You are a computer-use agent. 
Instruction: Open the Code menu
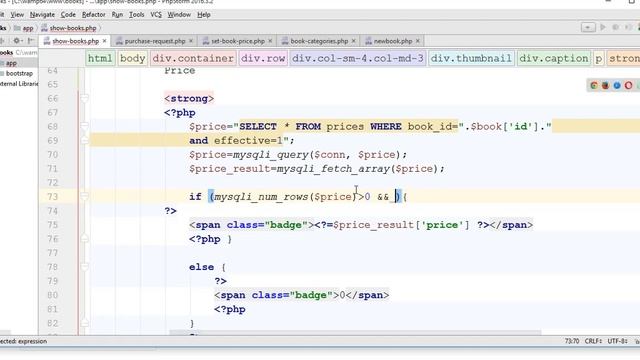[x=68, y=15]
